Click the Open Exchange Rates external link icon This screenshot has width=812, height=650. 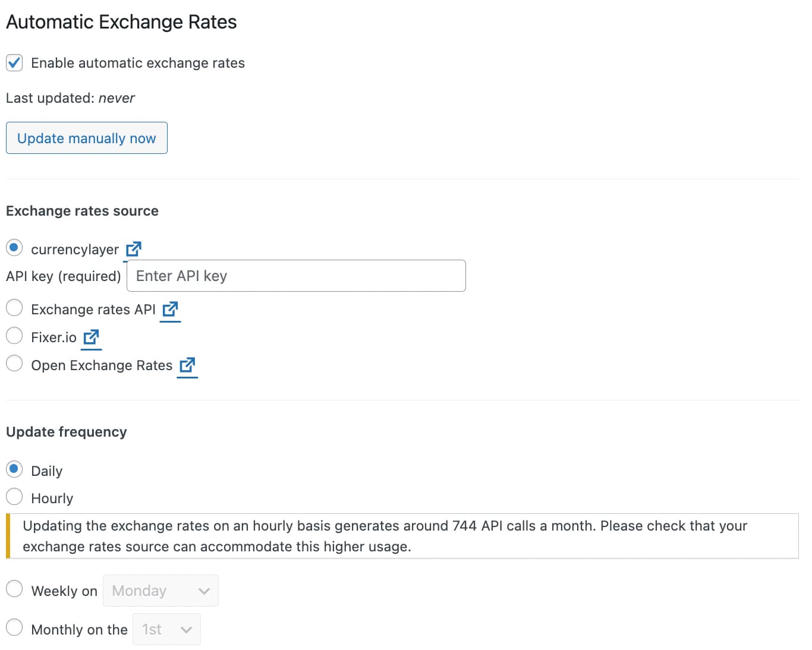187,365
